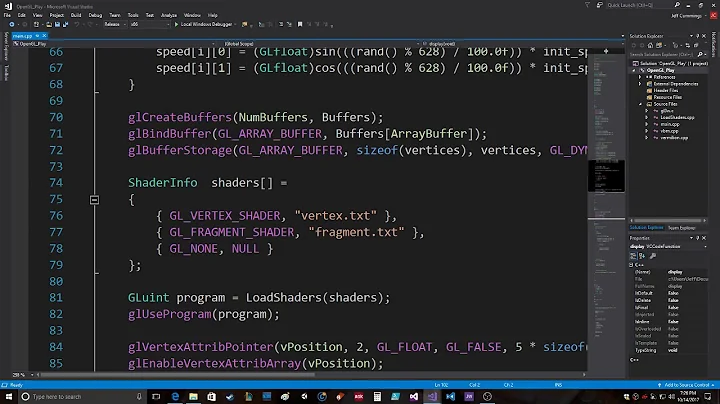The image size is (720, 404).
Task: Collapse the Source Files folder
Action: click(x=641, y=104)
